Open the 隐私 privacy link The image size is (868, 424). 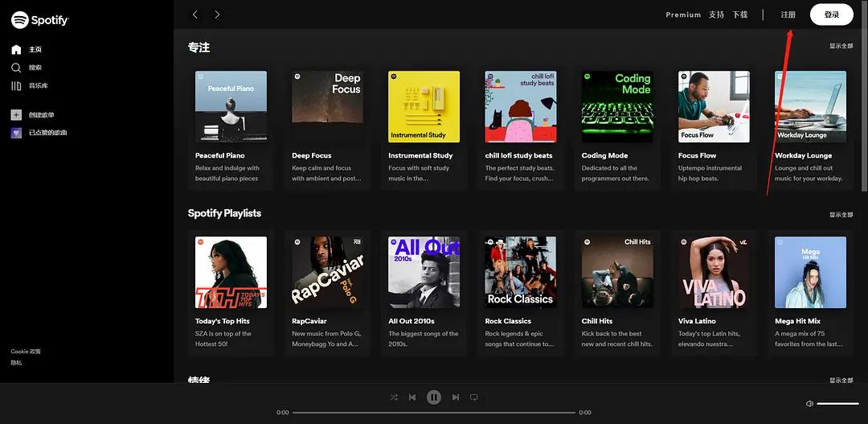click(16, 363)
